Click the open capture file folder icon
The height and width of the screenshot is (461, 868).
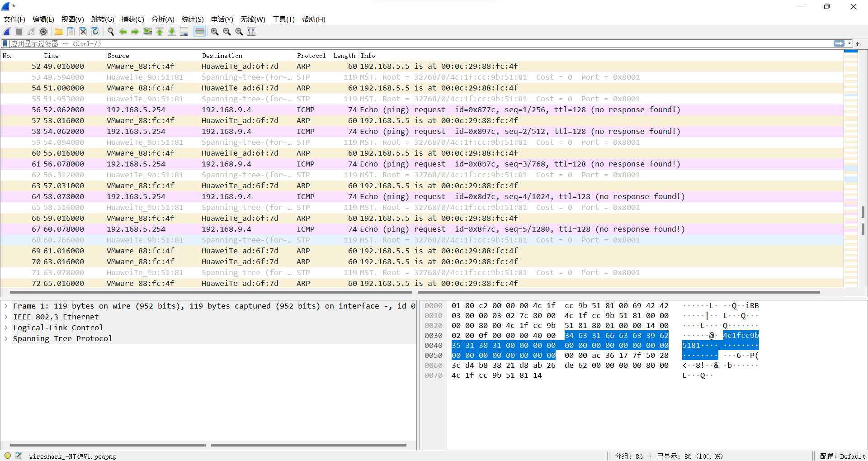tap(59, 32)
